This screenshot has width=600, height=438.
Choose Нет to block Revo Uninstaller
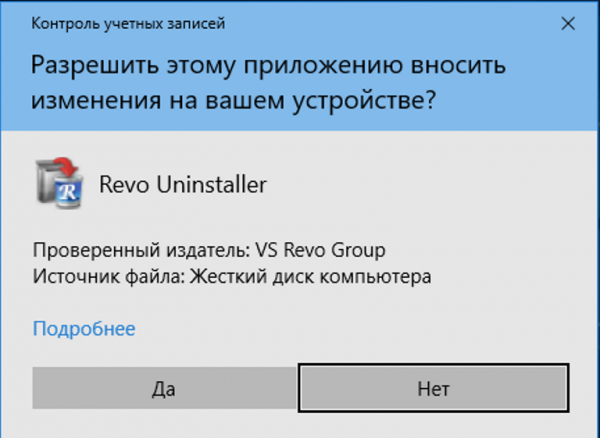(x=433, y=388)
